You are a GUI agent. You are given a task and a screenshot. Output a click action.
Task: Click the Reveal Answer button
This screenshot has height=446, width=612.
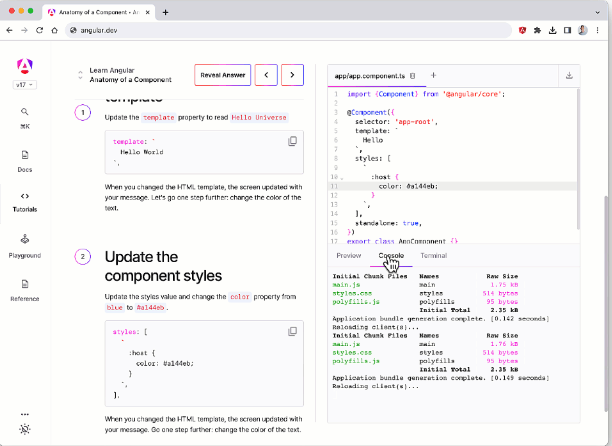[x=222, y=75]
